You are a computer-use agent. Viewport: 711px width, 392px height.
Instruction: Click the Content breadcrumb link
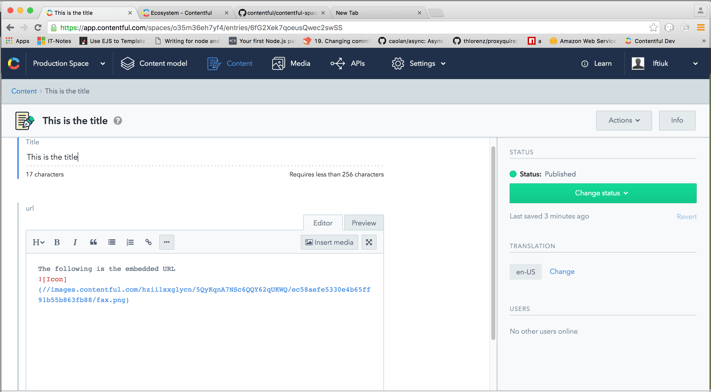pyautogui.click(x=24, y=91)
